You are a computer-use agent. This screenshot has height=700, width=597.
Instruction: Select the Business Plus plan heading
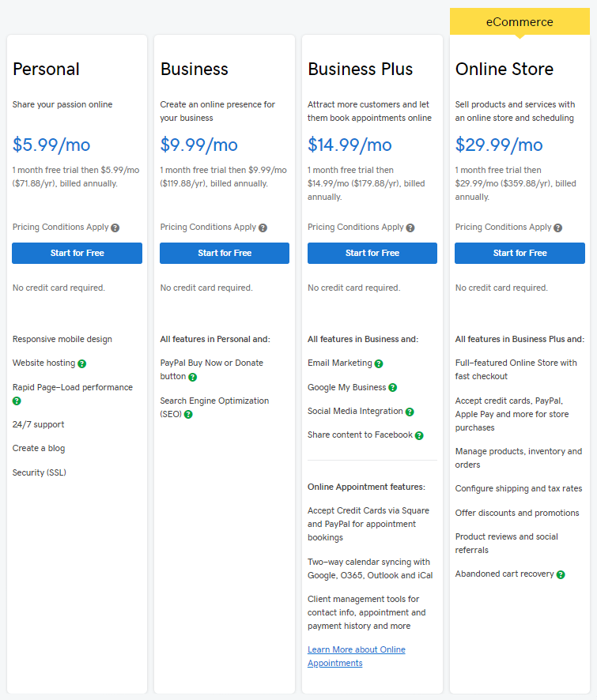[x=360, y=70]
